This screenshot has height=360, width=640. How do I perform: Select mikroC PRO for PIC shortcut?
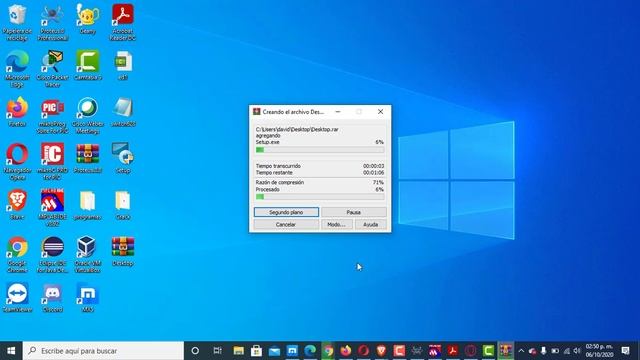click(x=52, y=162)
